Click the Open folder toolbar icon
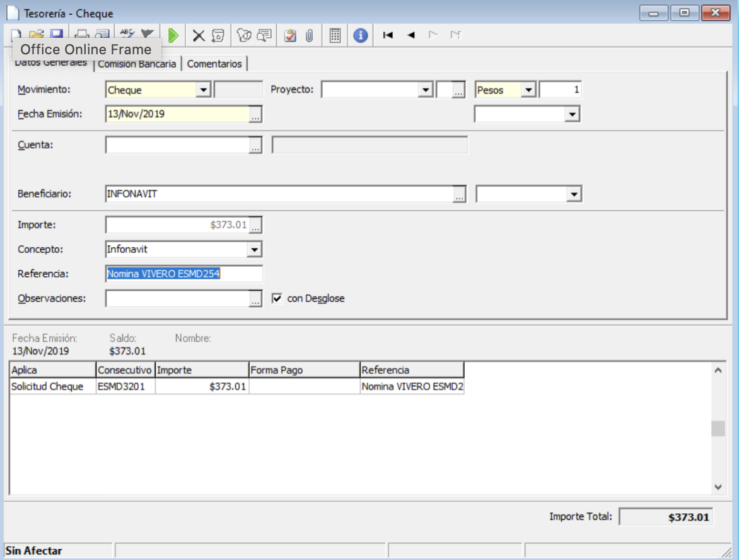This screenshot has height=560, width=739. pyautogui.click(x=37, y=35)
